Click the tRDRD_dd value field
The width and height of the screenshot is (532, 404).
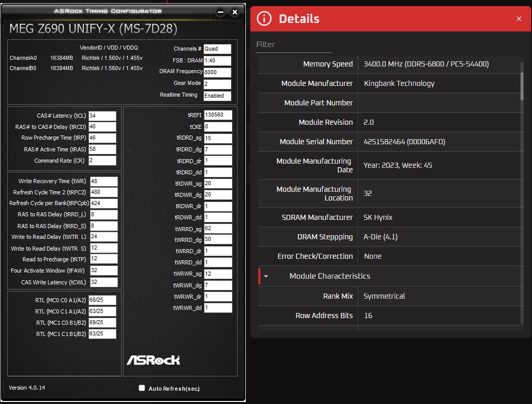pos(218,172)
